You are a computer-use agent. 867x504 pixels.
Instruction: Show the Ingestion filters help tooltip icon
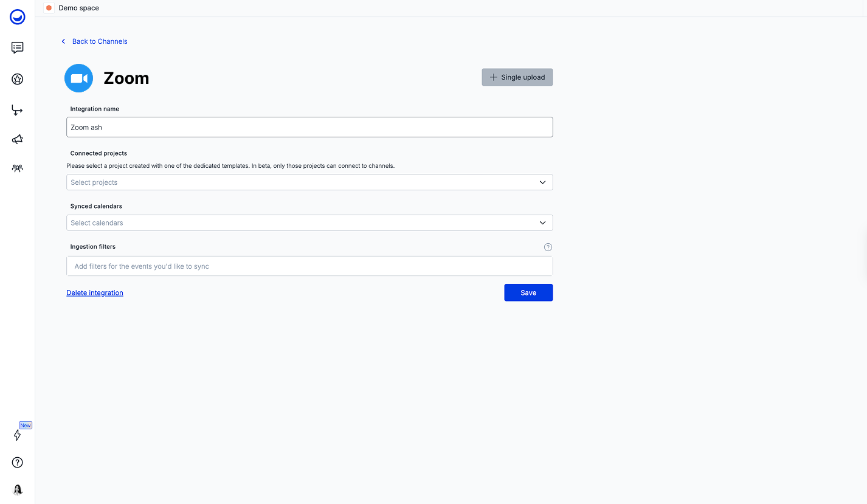click(548, 247)
